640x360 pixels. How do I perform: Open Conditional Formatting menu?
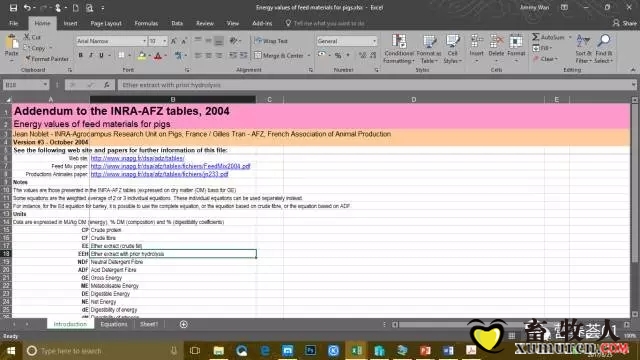click(x=399, y=49)
